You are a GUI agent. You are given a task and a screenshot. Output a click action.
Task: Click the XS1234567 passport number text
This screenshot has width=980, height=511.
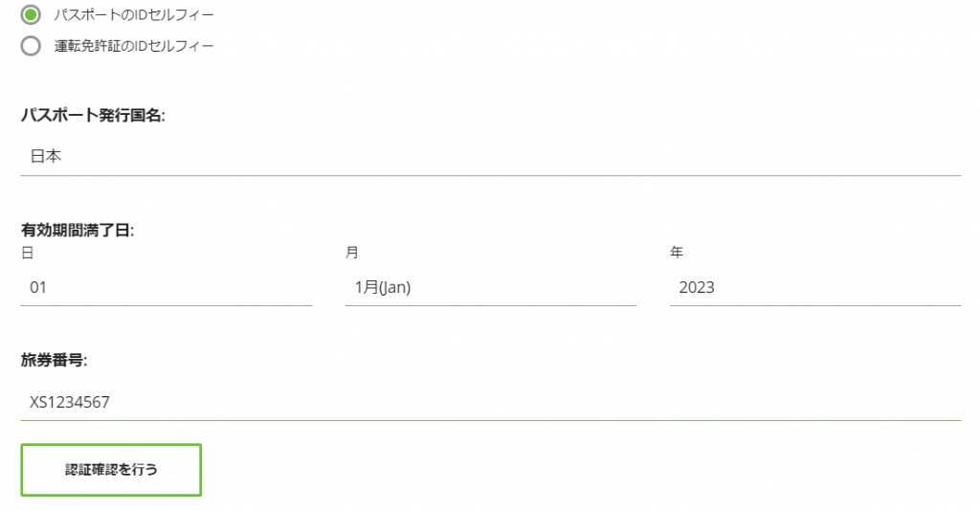tap(70, 403)
